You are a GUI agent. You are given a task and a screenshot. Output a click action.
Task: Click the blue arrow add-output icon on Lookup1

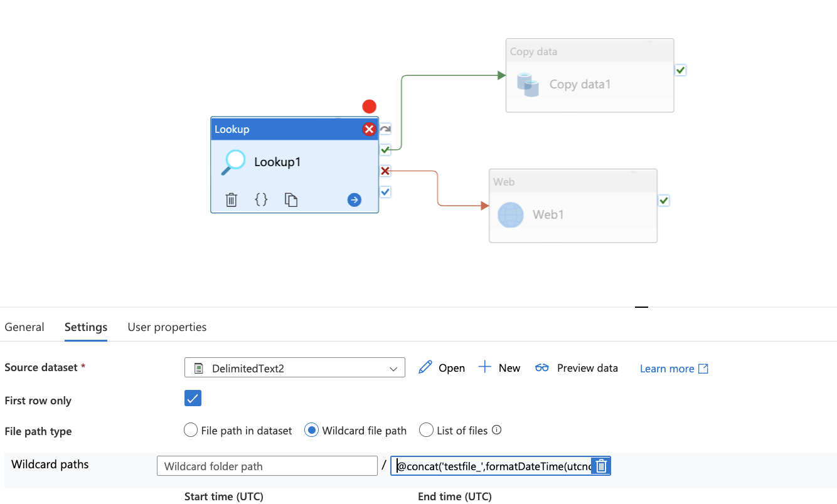(x=355, y=200)
